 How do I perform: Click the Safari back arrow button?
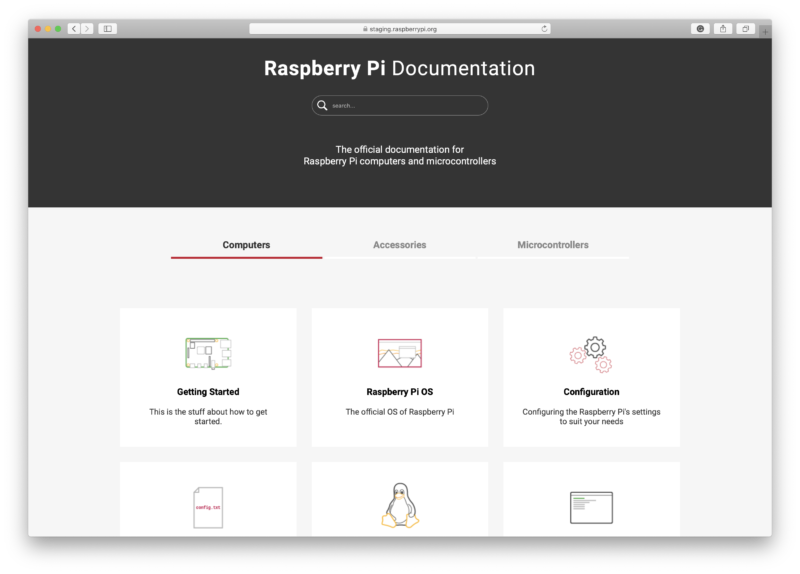click(x=74, y=29)
